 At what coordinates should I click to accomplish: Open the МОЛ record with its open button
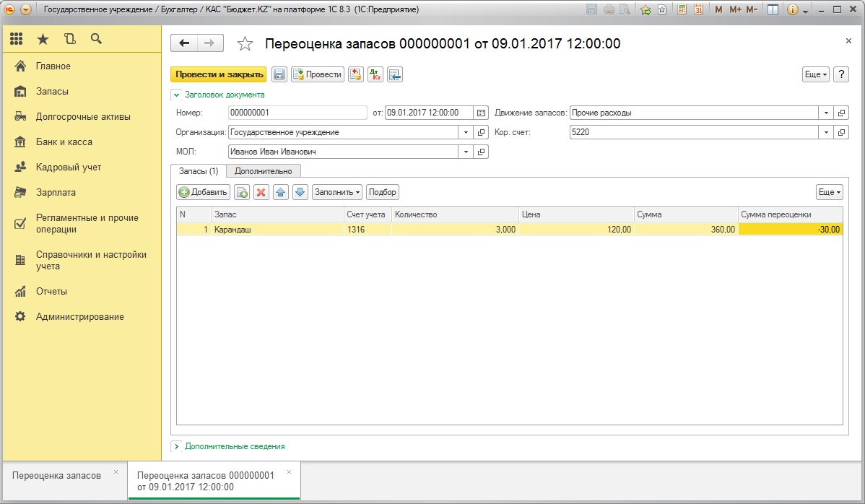coord(481,152)
